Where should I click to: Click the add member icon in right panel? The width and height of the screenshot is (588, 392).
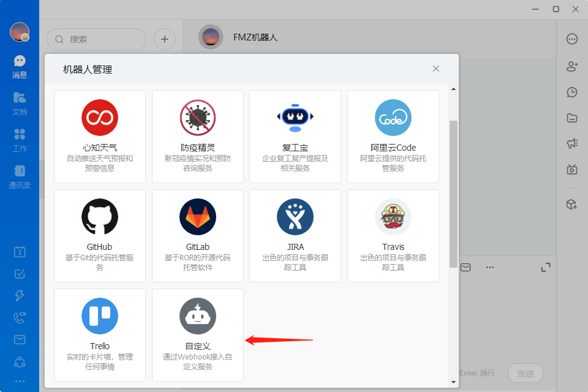572,66
